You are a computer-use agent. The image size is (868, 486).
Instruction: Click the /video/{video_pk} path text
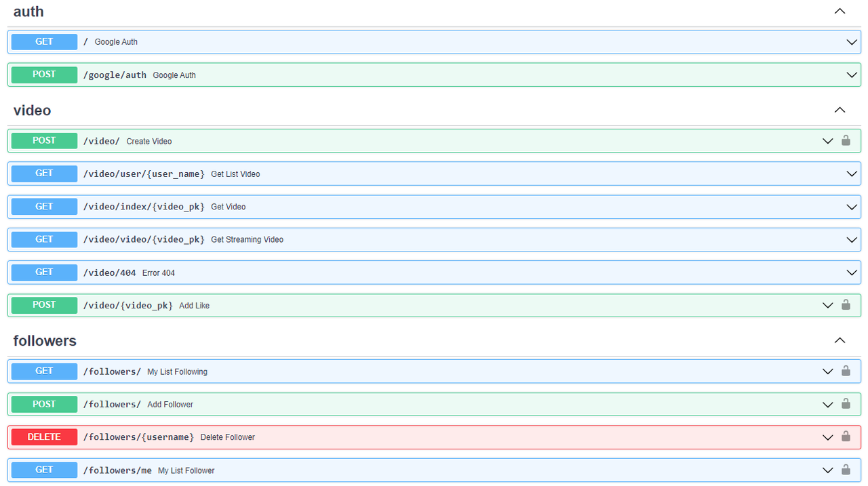click(x=127, y=306)
